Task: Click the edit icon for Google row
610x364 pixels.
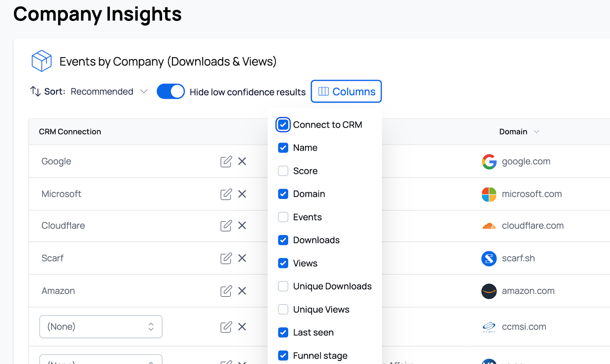Action: 226,162
